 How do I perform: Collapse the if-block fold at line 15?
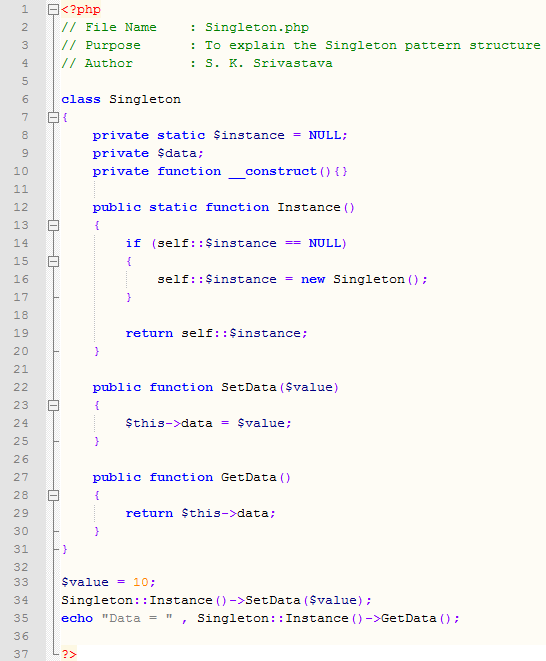53,262
